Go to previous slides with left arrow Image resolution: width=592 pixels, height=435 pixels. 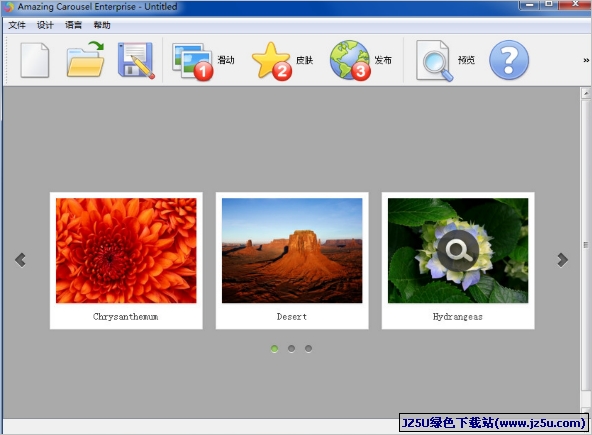pos(20,260)
